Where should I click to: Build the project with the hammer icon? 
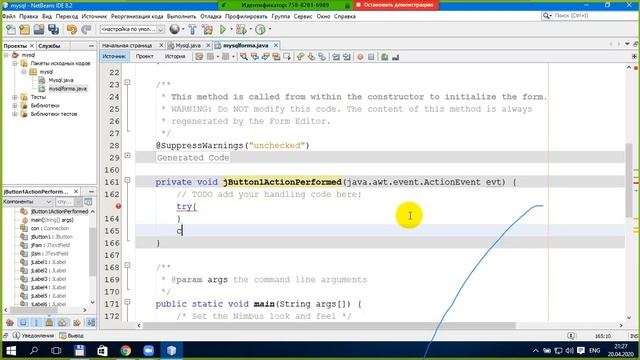[192, 29]
